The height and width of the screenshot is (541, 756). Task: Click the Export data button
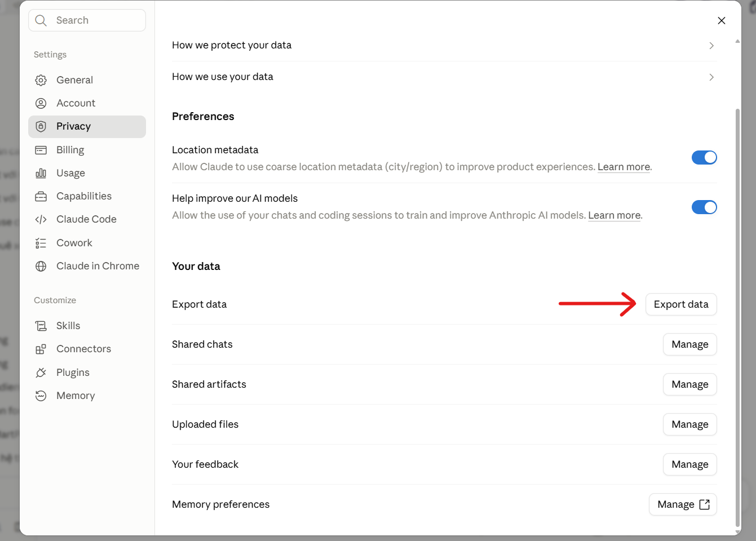[681, 304]
